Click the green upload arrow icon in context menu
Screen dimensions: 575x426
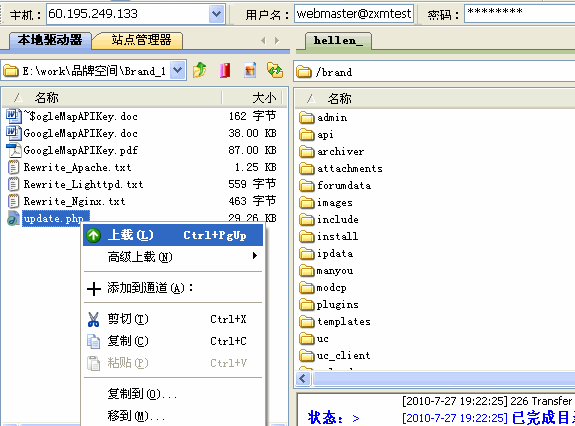coord(94,235)
